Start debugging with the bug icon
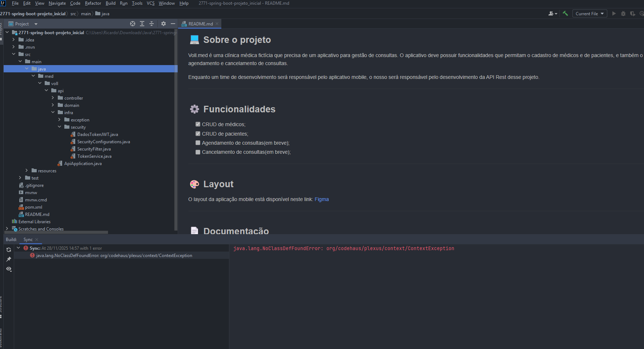The image size is (644, 349). [623, 13]
